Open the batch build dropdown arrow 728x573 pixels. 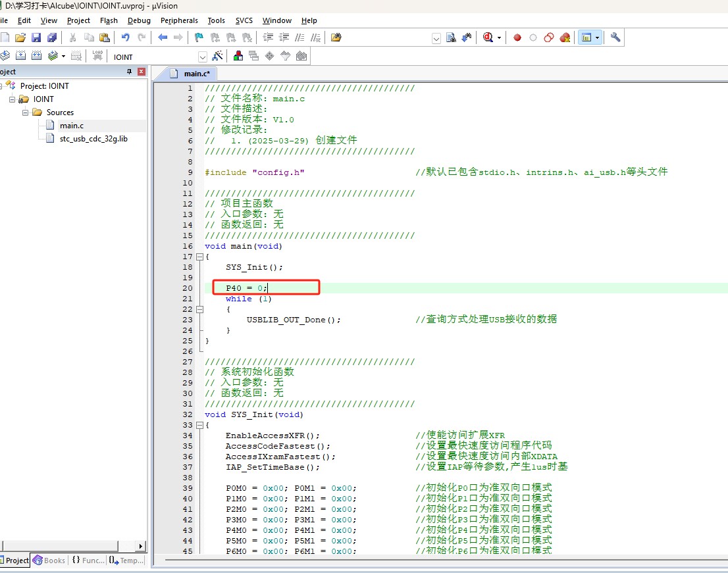(x=63, y=56)
